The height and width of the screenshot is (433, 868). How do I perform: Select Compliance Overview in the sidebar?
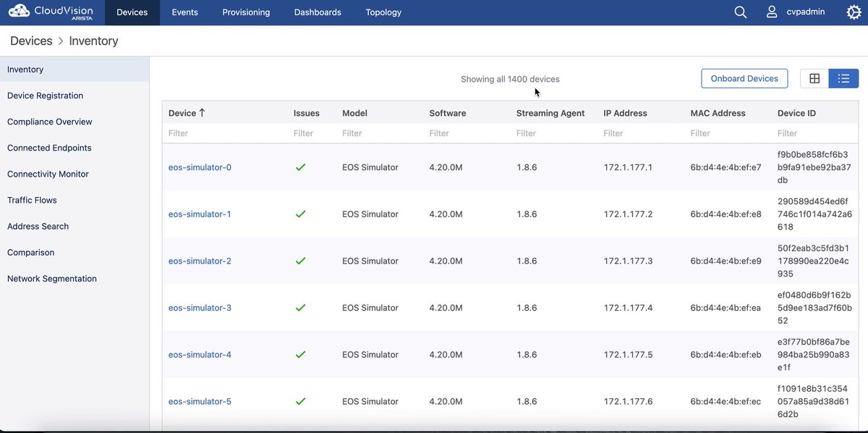(50, 122)
